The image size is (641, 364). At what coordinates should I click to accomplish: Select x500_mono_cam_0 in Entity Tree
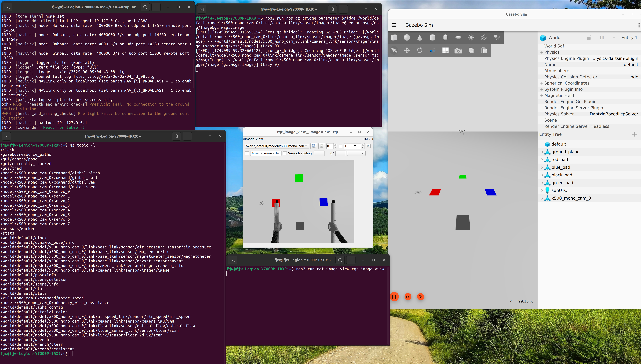pyautogui.click(x=571, y=198)
